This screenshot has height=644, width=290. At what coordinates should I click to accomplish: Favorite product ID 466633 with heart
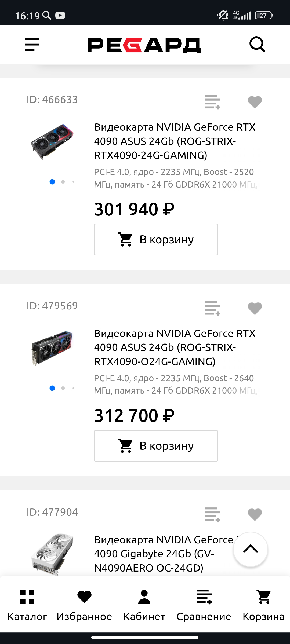point(255,102)
